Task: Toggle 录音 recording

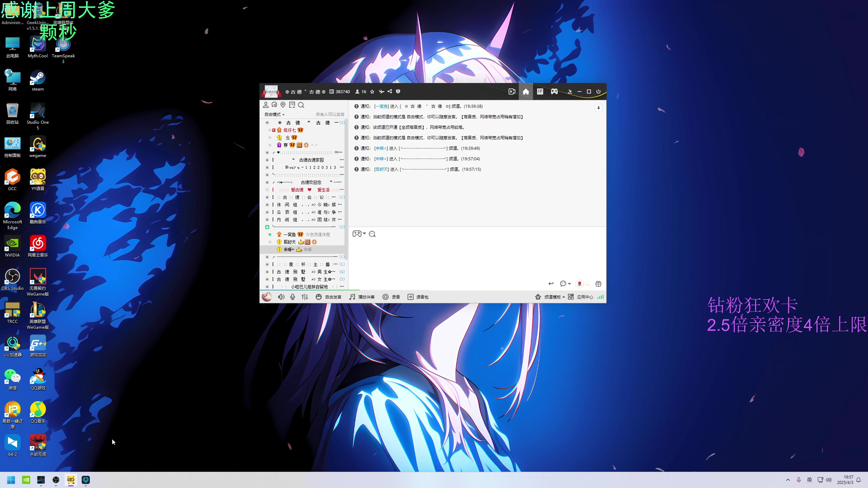Action: [391, 297]
